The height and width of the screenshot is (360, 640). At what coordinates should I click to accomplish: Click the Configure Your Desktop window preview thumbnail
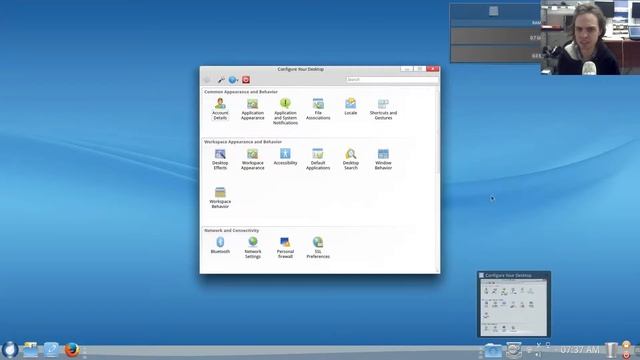(514, 304)
